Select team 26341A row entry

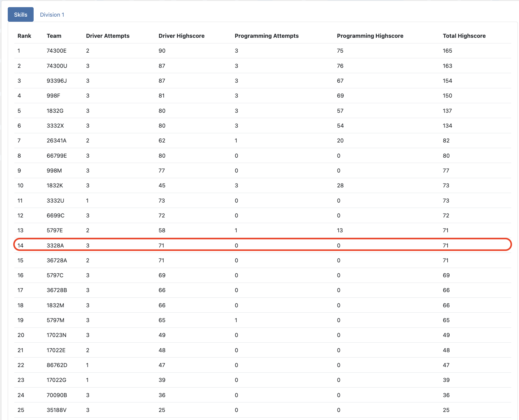point(57,140)
